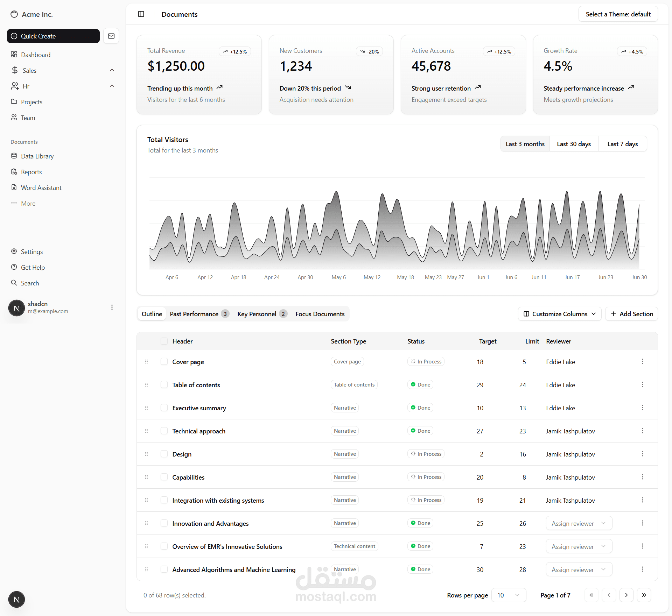Open Select a Theme: default button
The width and height of the screenshot is (672, 616).
[618, 14]
